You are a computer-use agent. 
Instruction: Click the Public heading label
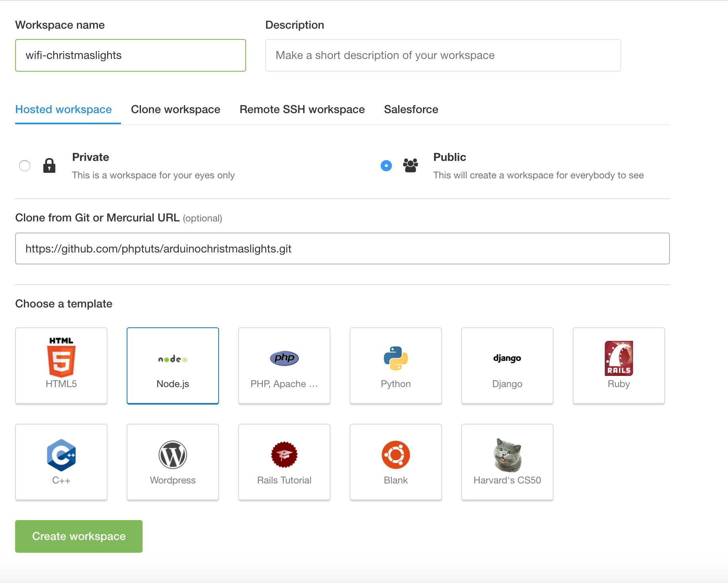click(450, 157)
